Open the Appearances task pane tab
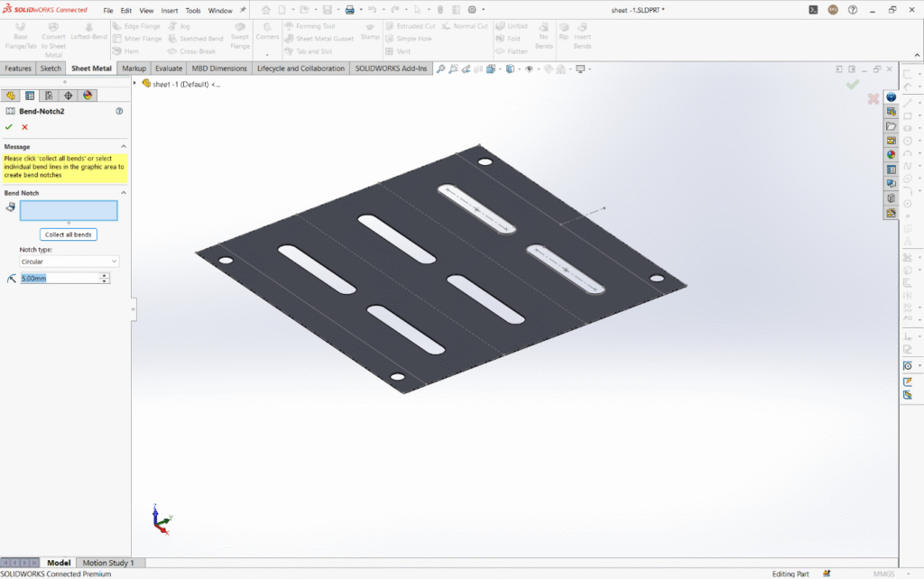Image resolution: width=924 pixels, height=579 pixels. (891, 154)
